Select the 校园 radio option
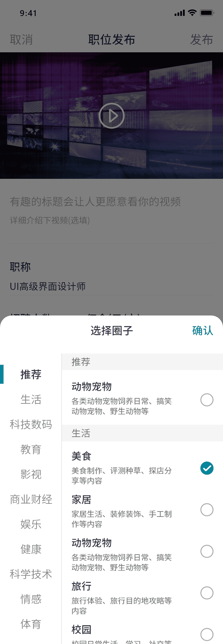The width and height of the screenshot is (223, 644). tap(207, 635)
